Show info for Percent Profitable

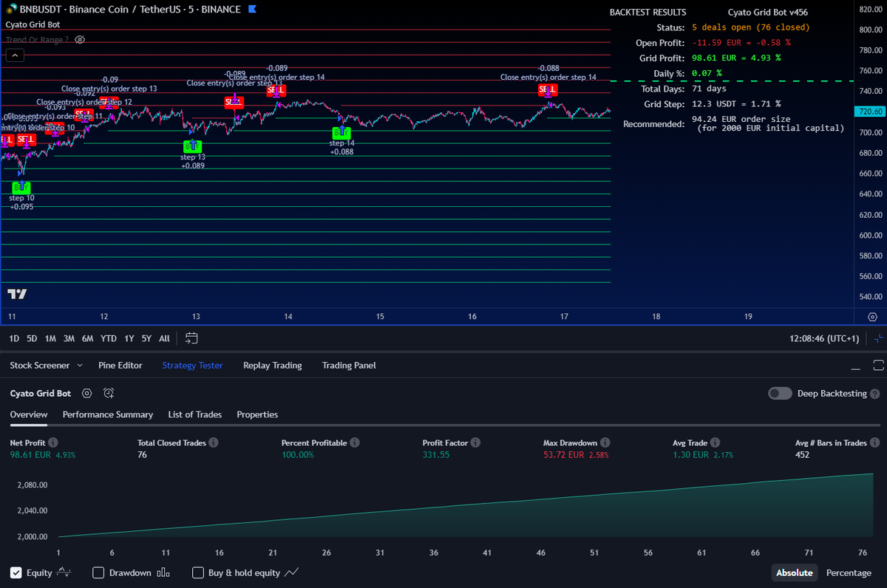click(x=355, y=442)
